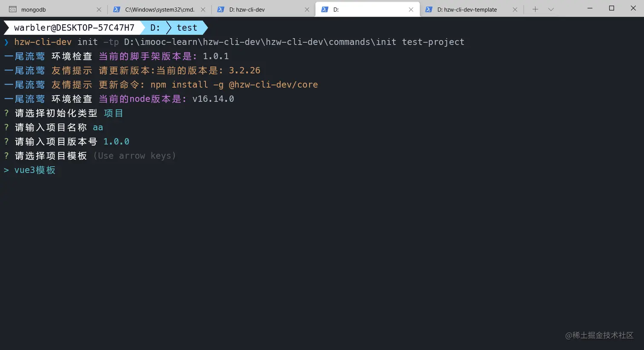Click the PowerShell icon on the hzw-cli-dev-template tab
Viewport: 644px width, 350px height.
click(x=429, y=9)
